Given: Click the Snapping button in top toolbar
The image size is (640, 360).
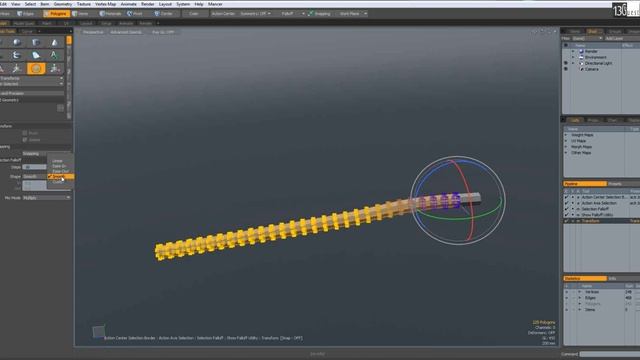Looking at the screenshot, I should coord(319,13).
